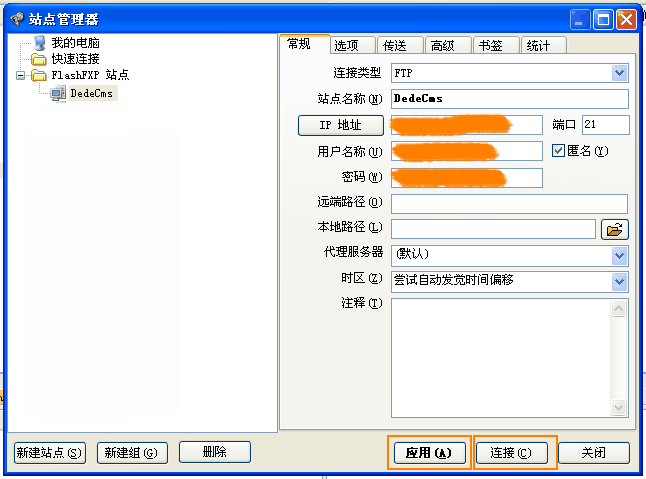Click the 用户名称 username field
646x479 pixels.
click(x=467, y=151)
